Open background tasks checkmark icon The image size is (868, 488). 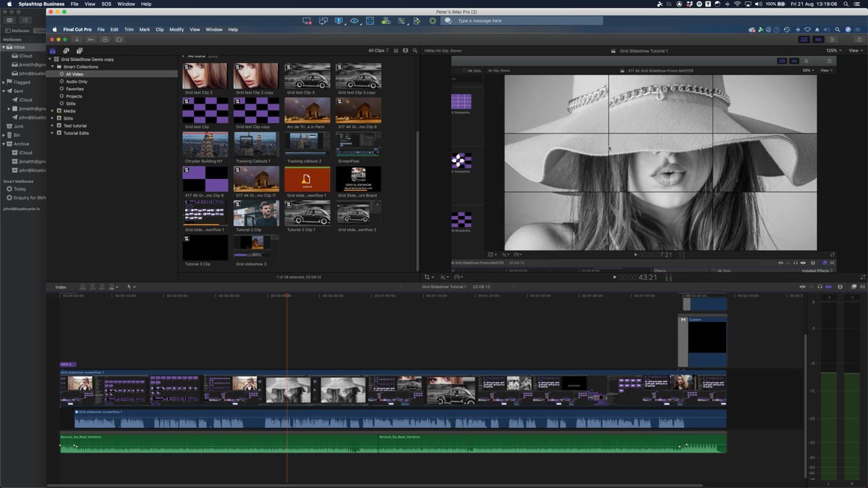coord(105,39)
